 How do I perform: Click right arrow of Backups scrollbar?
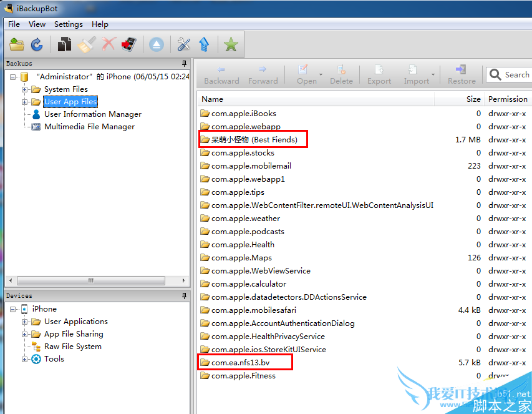[183, 281]
